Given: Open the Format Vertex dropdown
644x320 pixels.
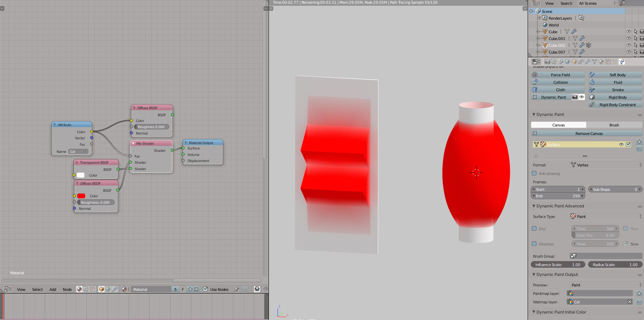Looking at the screenshot, I should click(x=606, y=165).
